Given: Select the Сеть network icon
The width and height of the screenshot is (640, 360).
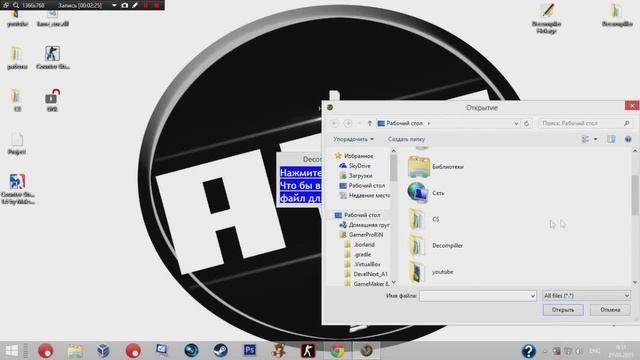Looking at the screenshot, I should coord(417,193).
